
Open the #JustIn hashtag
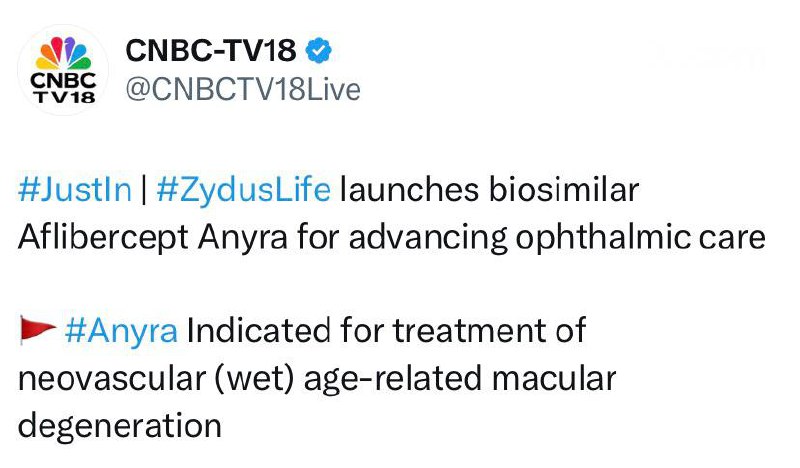pos(75,190)
